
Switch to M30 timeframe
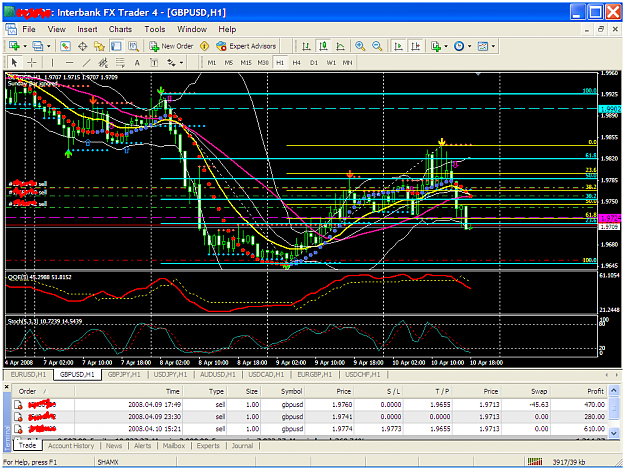click(263, 63)
